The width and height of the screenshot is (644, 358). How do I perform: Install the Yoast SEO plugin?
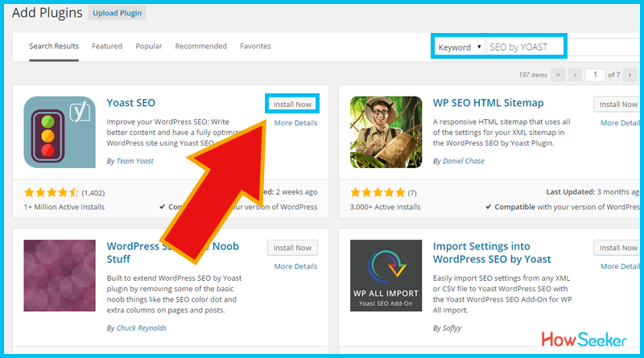click(292, 105)
